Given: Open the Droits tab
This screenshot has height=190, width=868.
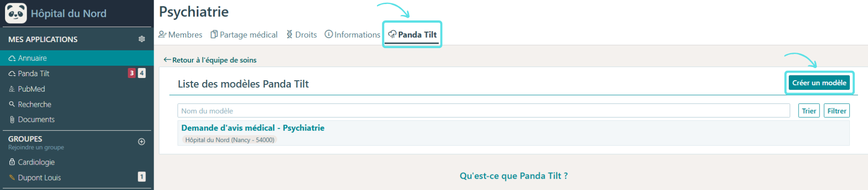Looking at the screenshot, I should pos(302,34).
